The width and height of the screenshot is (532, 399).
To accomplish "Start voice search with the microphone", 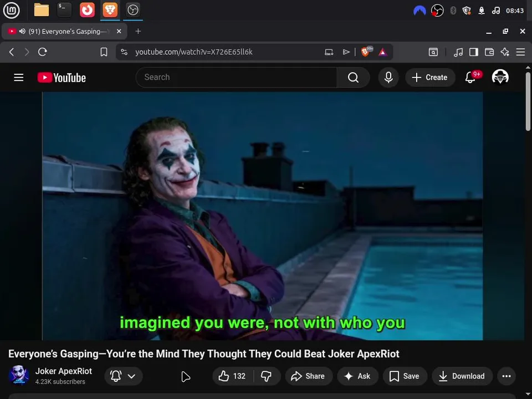I will (388, 78).
